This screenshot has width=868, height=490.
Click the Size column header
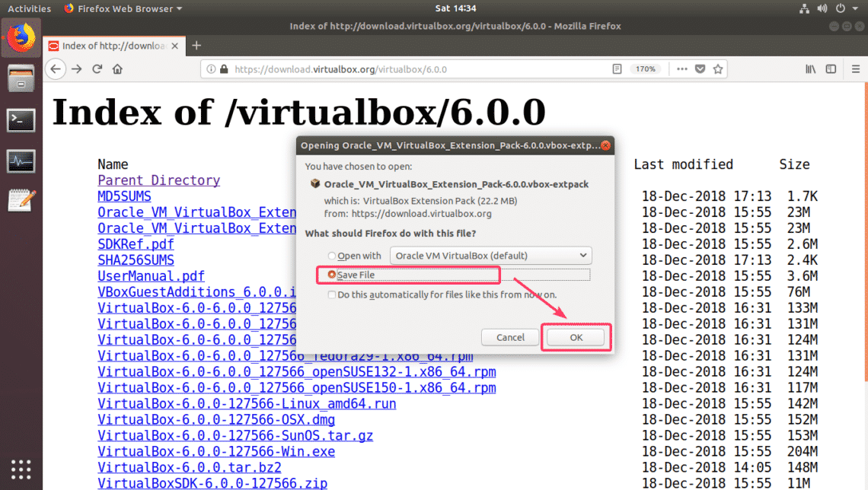click(x=794, y=164)
